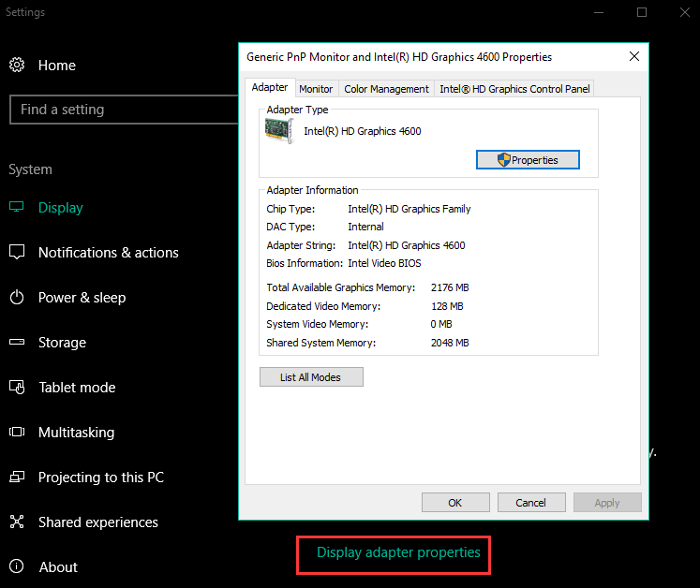Open adapter Properties with shield icon

point(528,160)
